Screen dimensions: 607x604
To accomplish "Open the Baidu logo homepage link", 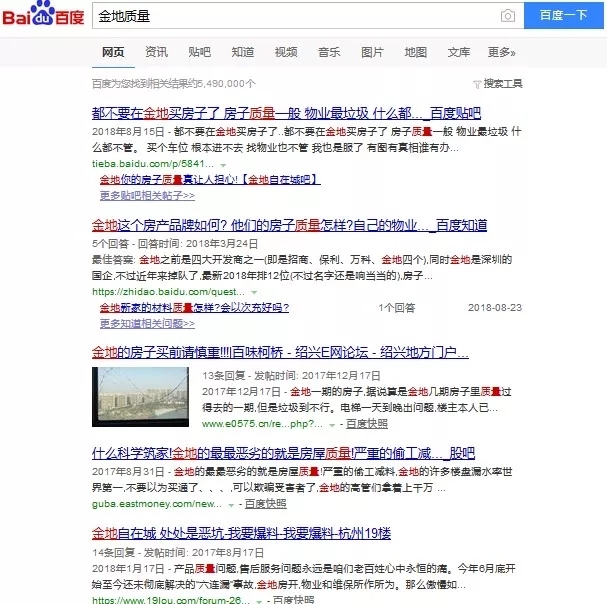I will click(43, 14).
